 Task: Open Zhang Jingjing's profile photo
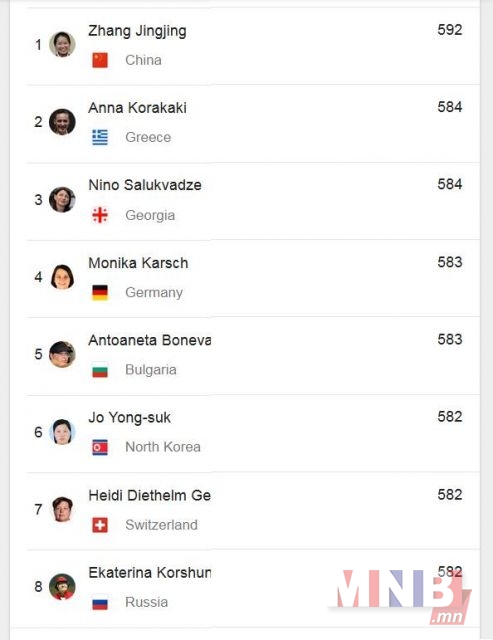pyautogui.click(x=62, y=44)
